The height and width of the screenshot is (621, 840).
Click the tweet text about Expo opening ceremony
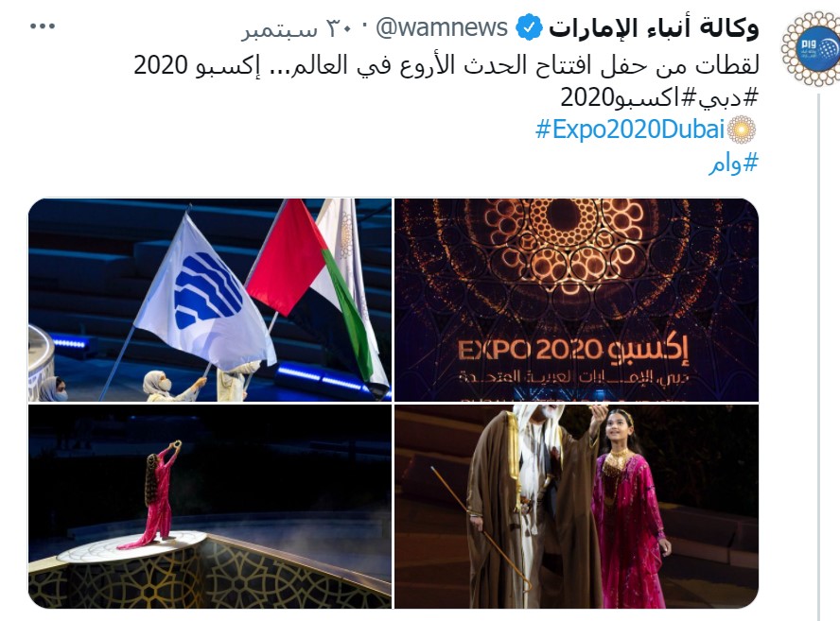(x=446, y=65)
